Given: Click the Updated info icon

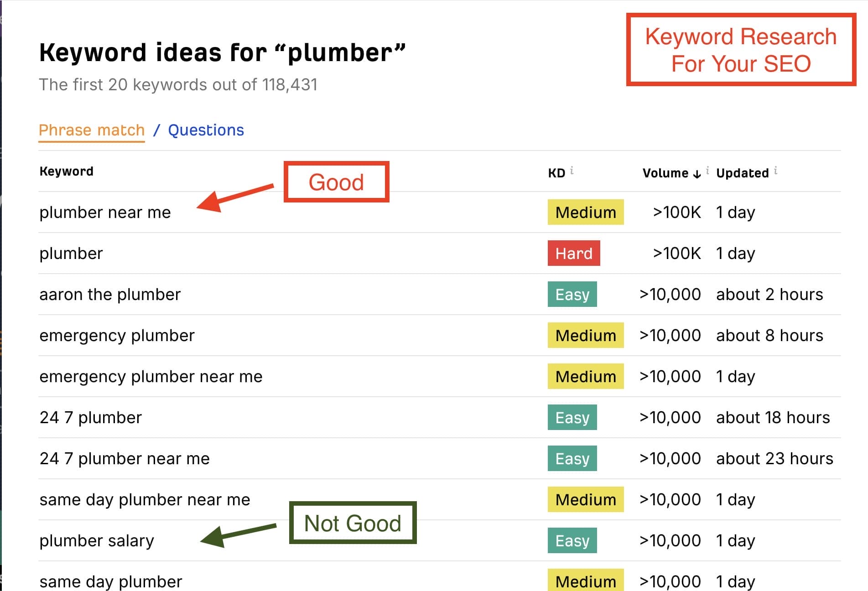Looking at the screenshot, I should tap(775, 171).
